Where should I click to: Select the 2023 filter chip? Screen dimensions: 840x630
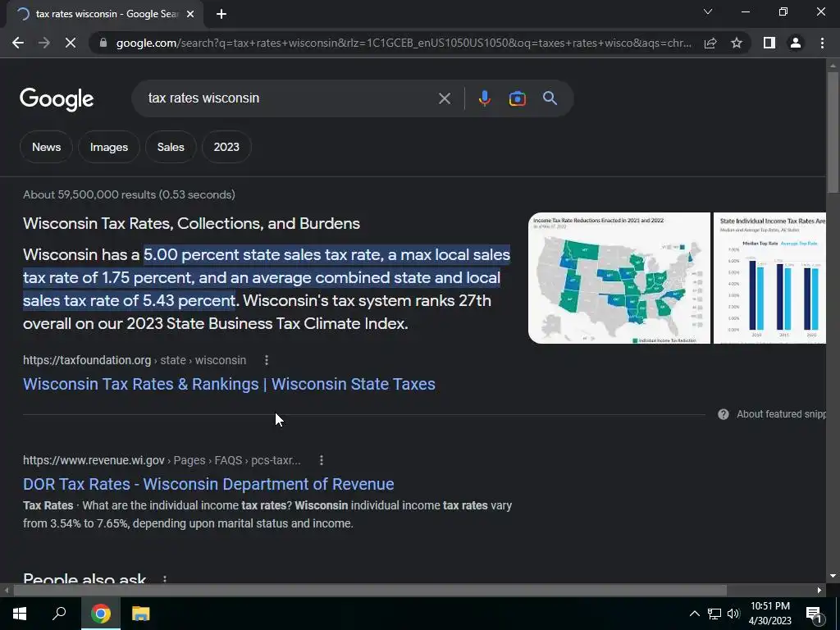click(226, 147)
